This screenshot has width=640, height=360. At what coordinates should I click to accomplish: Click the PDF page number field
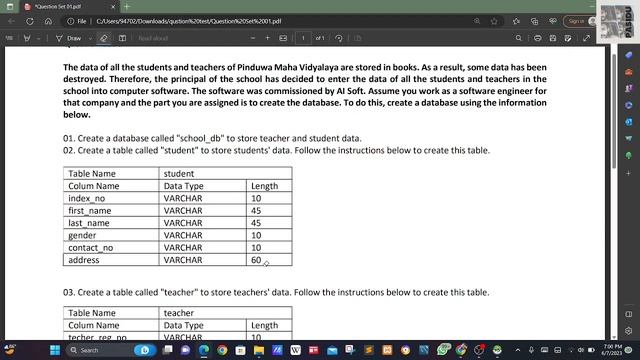click(x=303, y=38)
